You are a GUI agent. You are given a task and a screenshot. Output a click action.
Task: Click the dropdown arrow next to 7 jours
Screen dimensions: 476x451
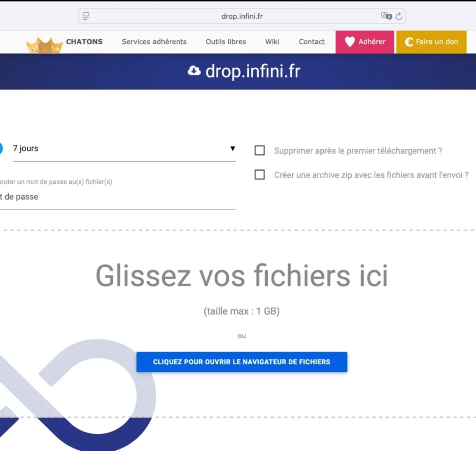click(233, 148)
